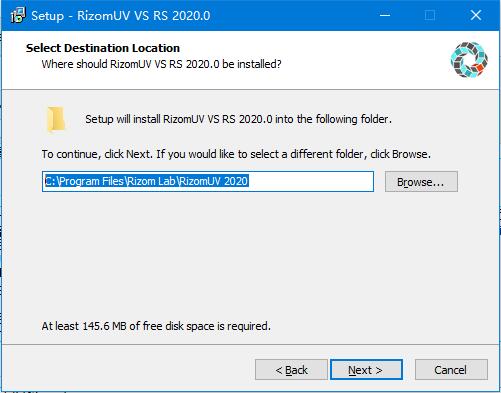This screenshot has height=393, width=501.
Task: Proceed with the Next button
Action: point(366,370)
